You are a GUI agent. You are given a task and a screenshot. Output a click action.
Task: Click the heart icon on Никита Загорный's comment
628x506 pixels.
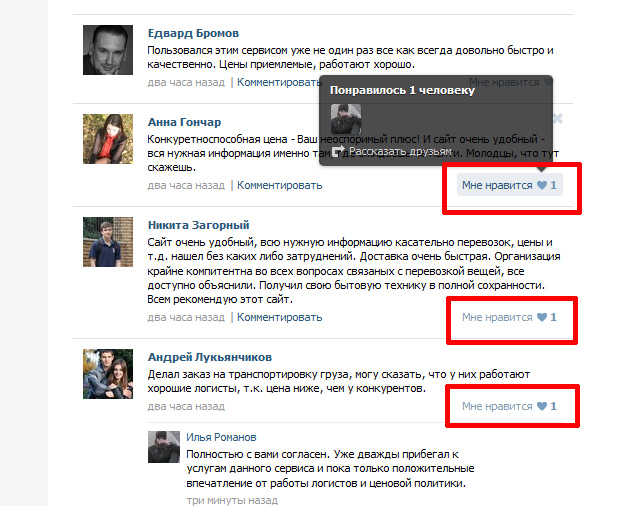541,317
